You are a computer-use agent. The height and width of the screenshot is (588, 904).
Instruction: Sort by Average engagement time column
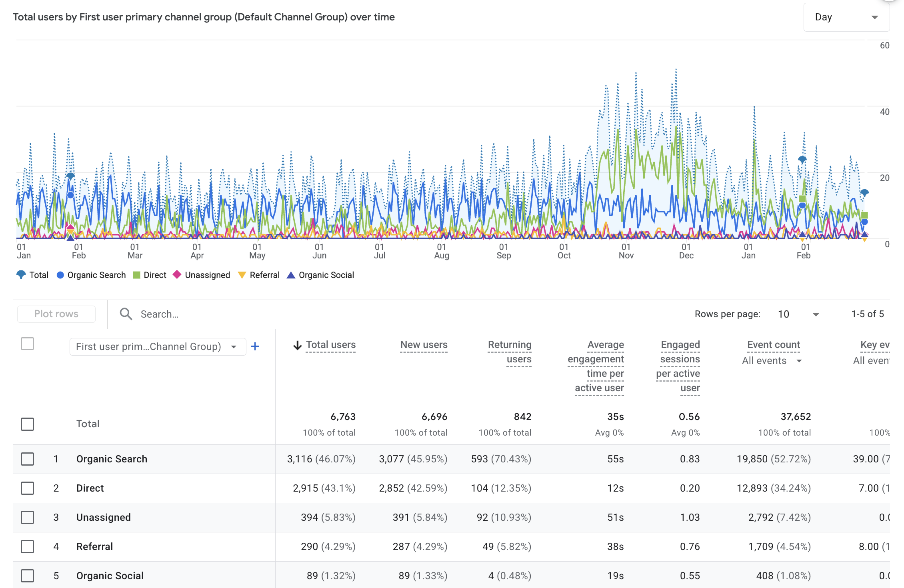596,366
